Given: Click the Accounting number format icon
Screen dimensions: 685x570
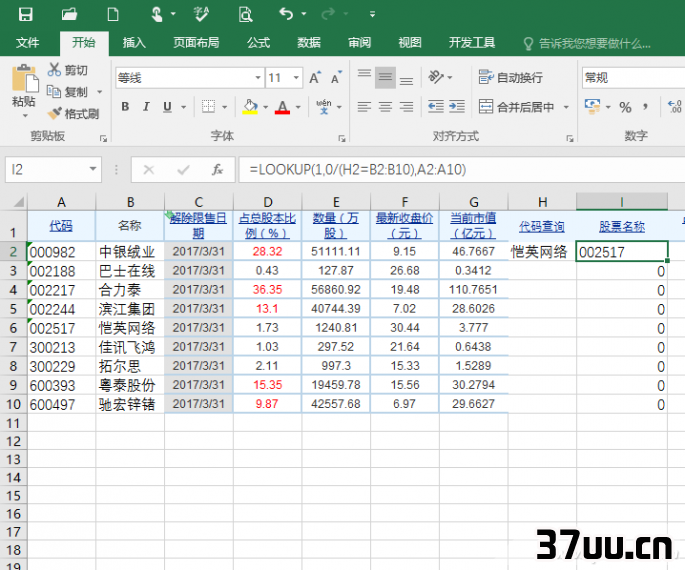Looking at the screenshot, I should pos(592,107).
